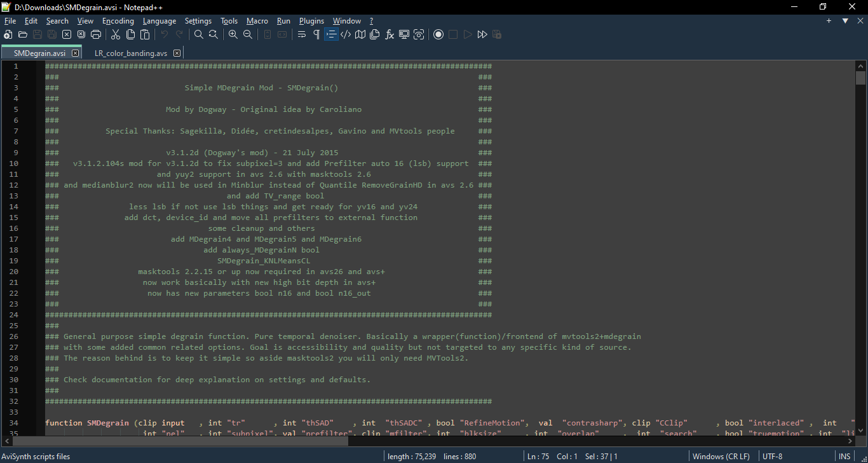Open the Language menu

click(159, 21)
